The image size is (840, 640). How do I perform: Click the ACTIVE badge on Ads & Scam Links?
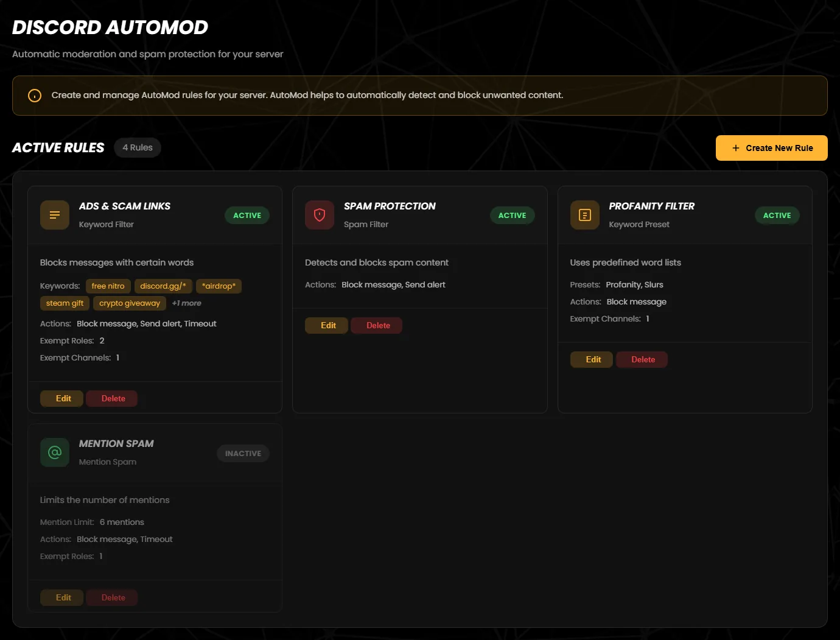(247, 216)
